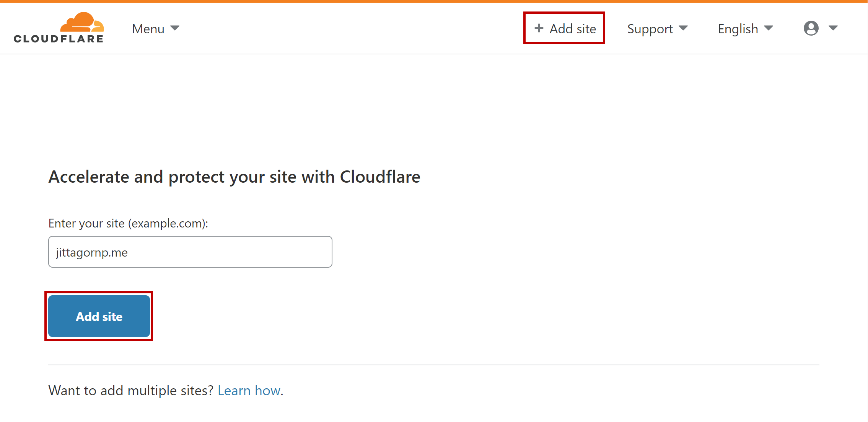Expand the Support dropdown arrow

pyautogui.click(x=683, y=28)
